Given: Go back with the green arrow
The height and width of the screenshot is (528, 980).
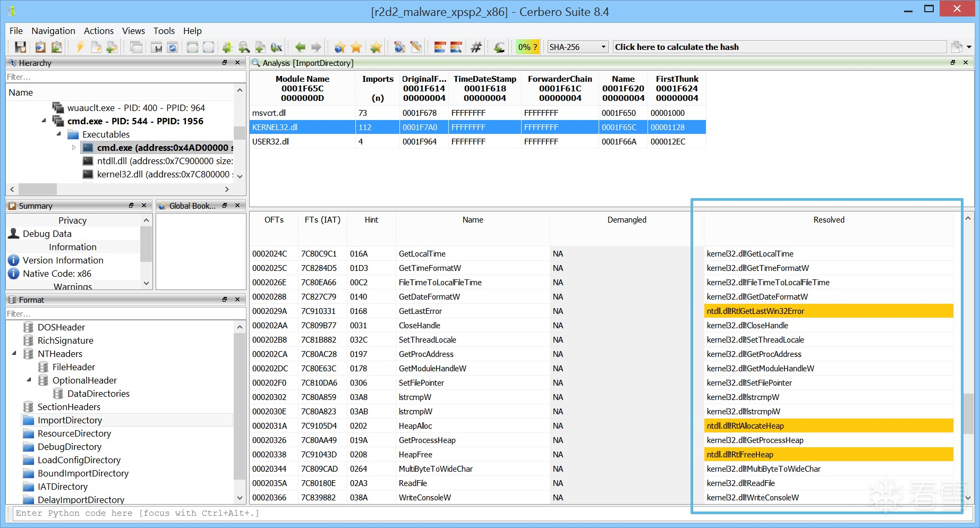Looking at the screenshot, I should (x=300, y=47).
